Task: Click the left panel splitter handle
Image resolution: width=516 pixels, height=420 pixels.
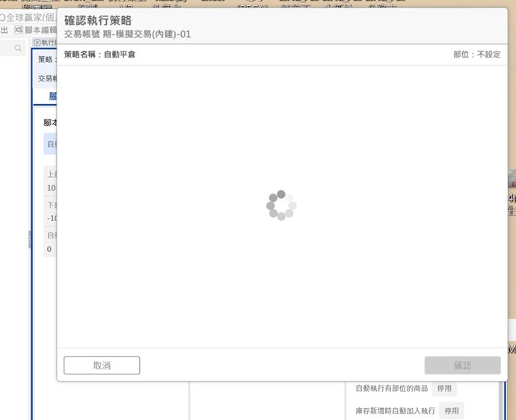Action: (30, 239)
